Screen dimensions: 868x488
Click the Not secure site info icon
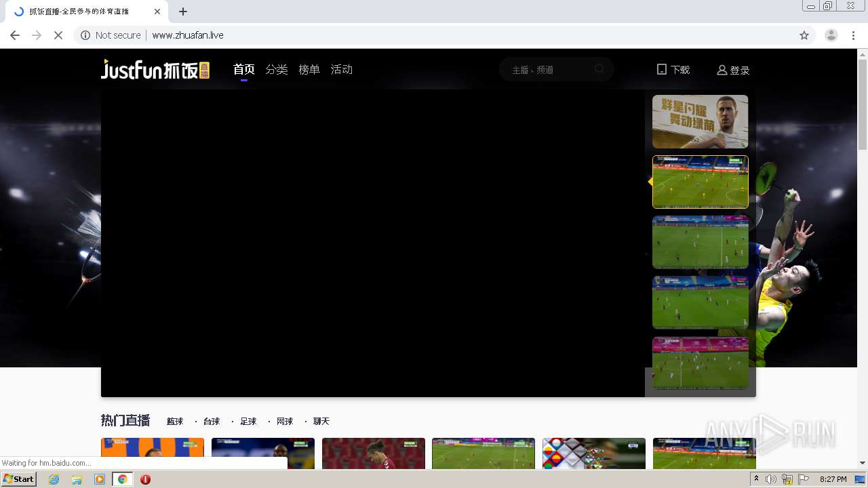click(x=85, y=35)
